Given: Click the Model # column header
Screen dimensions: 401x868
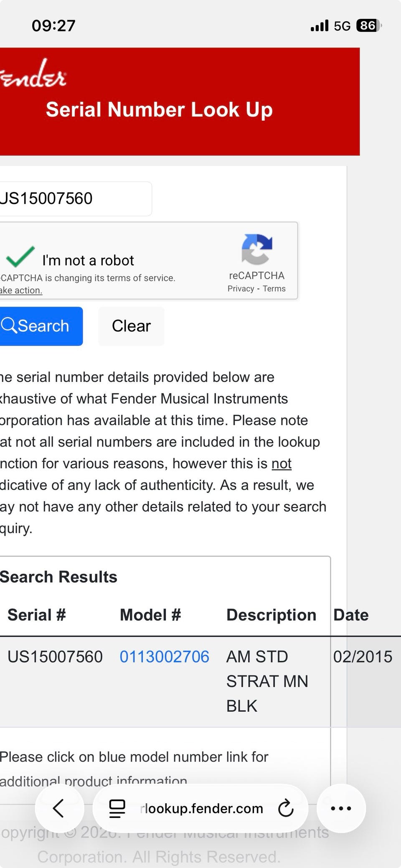Looking at the screenshot, I should (x=150, y=615).
